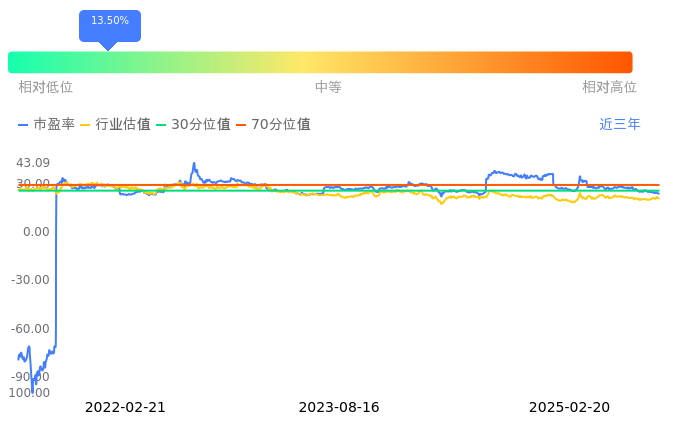Image resolution: width=686 pixels, height=442 pixels.
Task: Select the 相对高位 label
Action: [x=609, y=87]
